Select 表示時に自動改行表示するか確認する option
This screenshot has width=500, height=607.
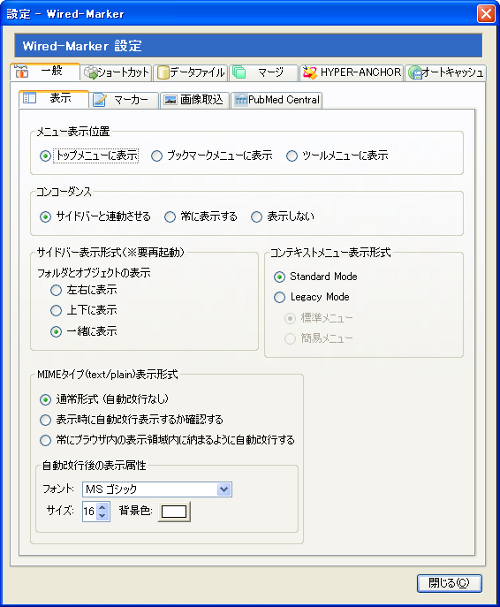(45, 420)
